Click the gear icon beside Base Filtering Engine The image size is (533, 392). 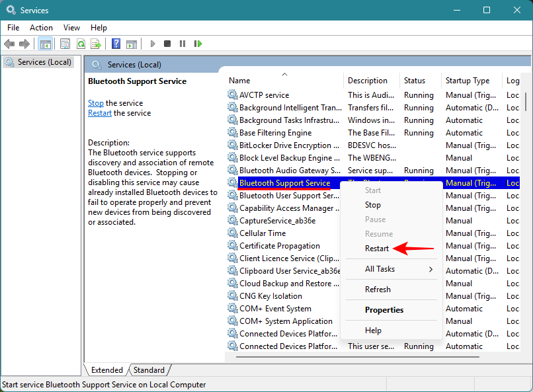coord(233,132)
